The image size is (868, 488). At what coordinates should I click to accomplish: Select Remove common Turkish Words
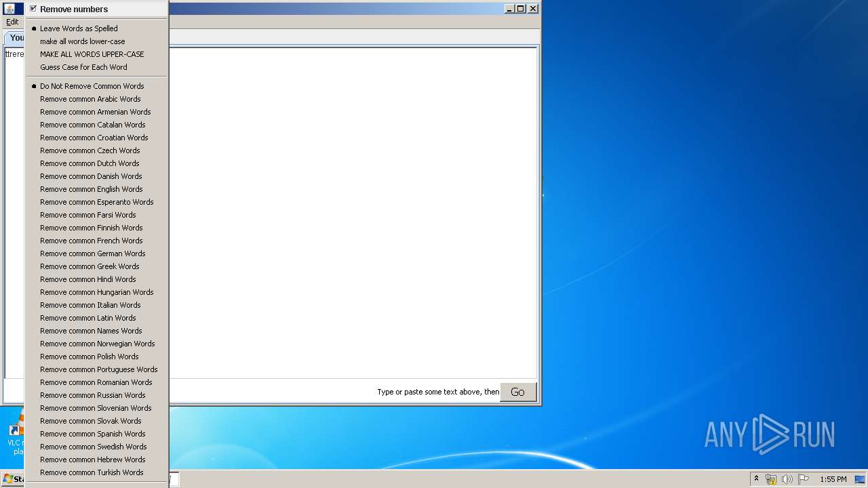(x=97, y=472)
